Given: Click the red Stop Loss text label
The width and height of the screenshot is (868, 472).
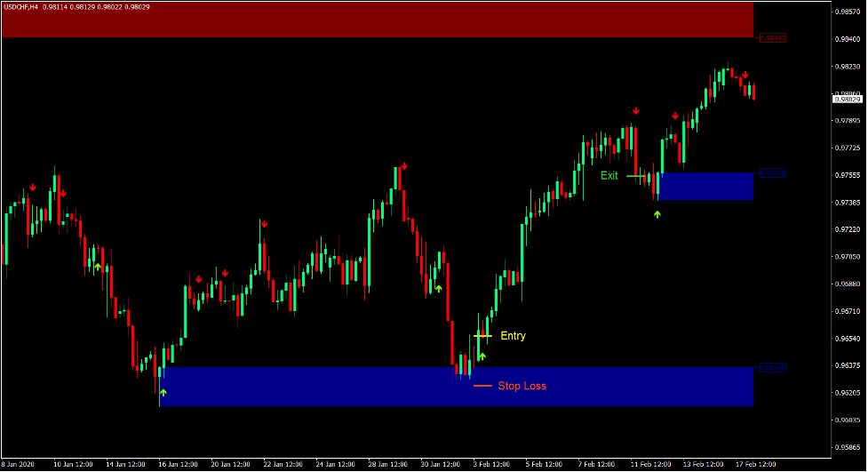Looking at the screenshot, I should [x=522, y=386].
